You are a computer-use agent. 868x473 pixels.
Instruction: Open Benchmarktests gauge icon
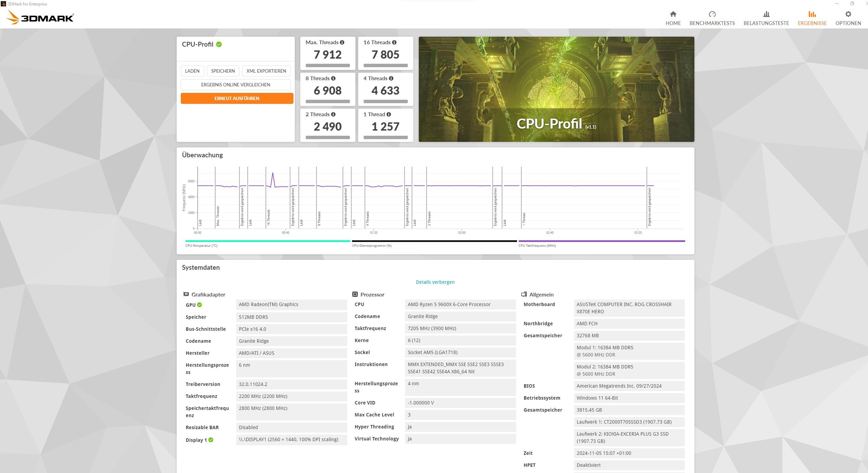point(712,14)
